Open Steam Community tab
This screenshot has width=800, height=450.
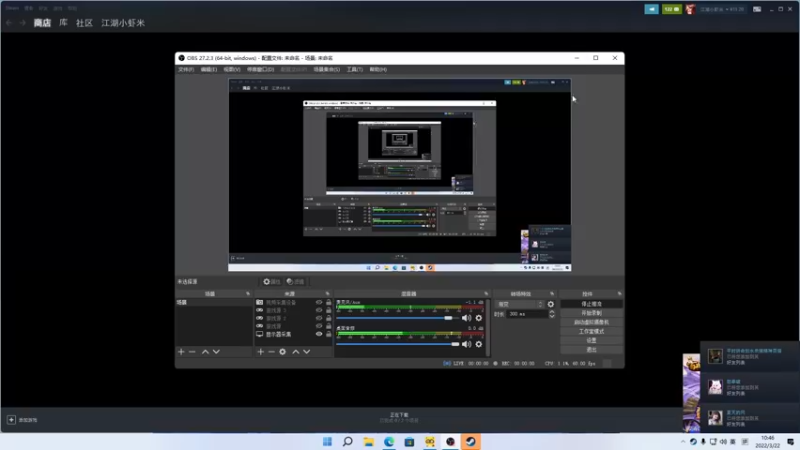(x=84, y=23)
